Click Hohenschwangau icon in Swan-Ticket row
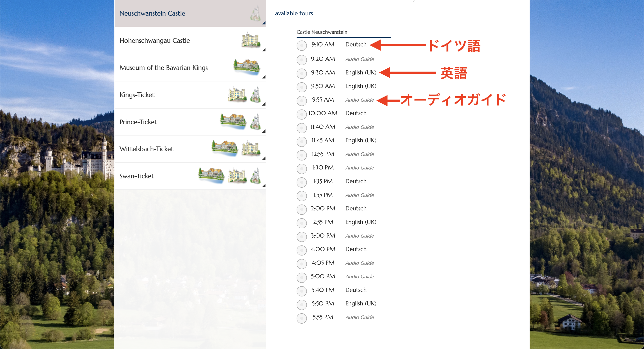 tap(237, 175)
